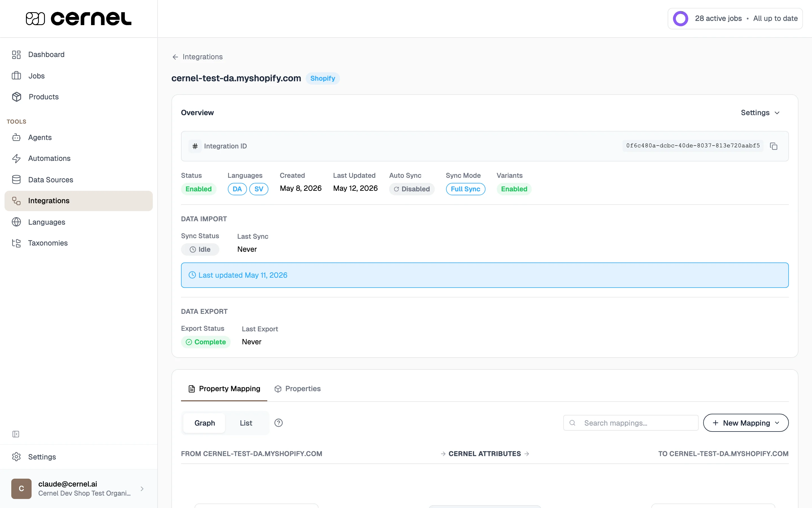The width and height of the screenshot is (812, 508).
Task: Click the hash icon beside Integration ID
Action: pos(195,146)
